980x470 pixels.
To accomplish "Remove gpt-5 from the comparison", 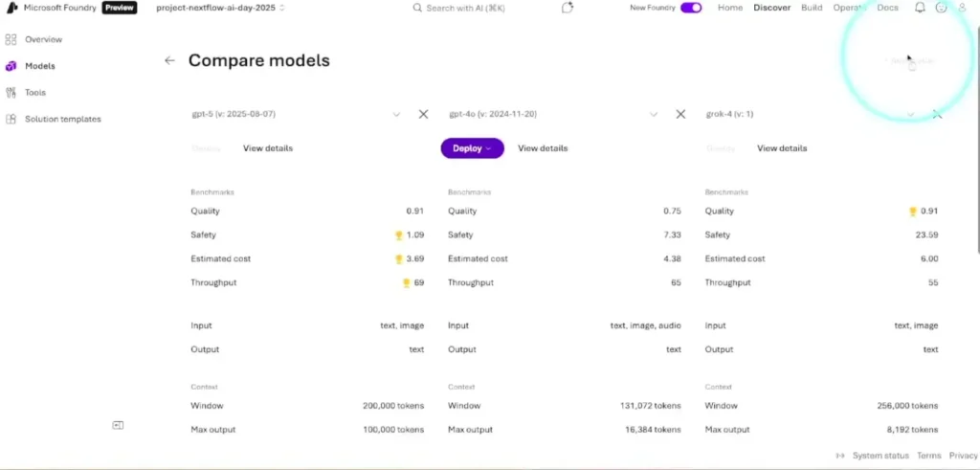I will tap(423, 114).
